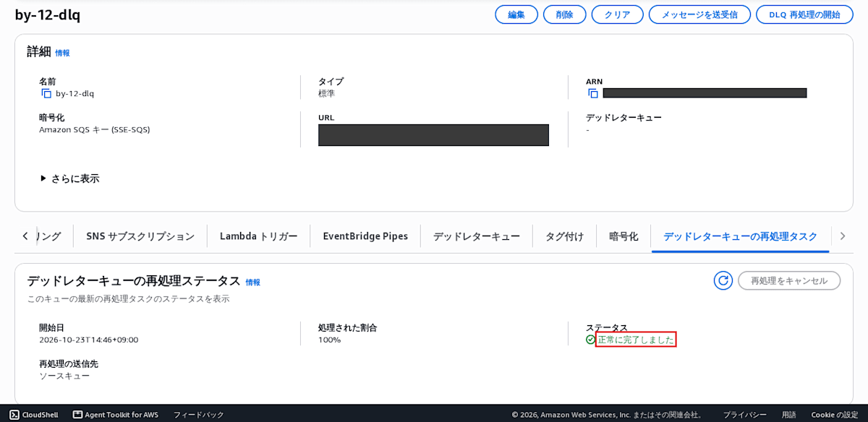
Task: Click the start date 2026-10-23T14:46+09:00
Action: point(88,340)
